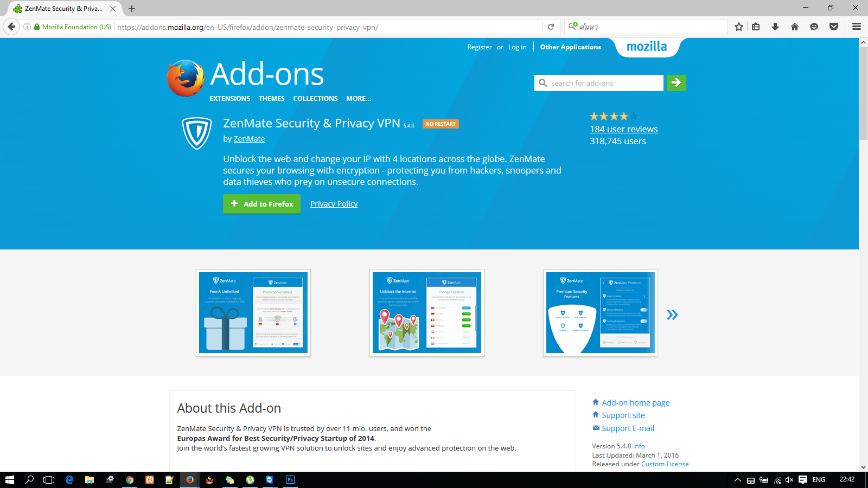
Task: Focus the search for add-ons field
Action: coord(599,83)
